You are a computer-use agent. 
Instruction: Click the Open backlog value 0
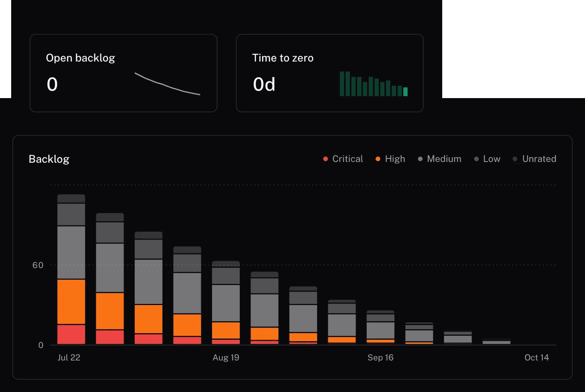coord(52,84)
